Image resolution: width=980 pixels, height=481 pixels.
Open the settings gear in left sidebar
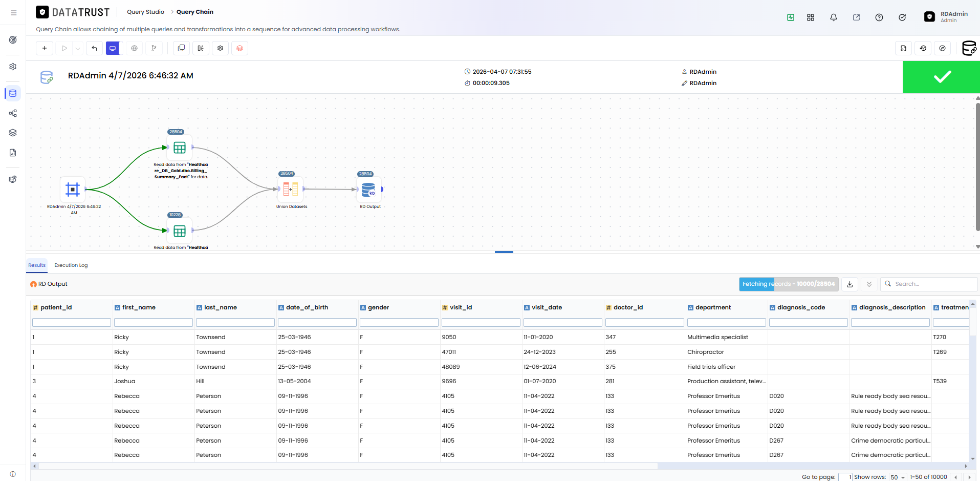point(13,67)
